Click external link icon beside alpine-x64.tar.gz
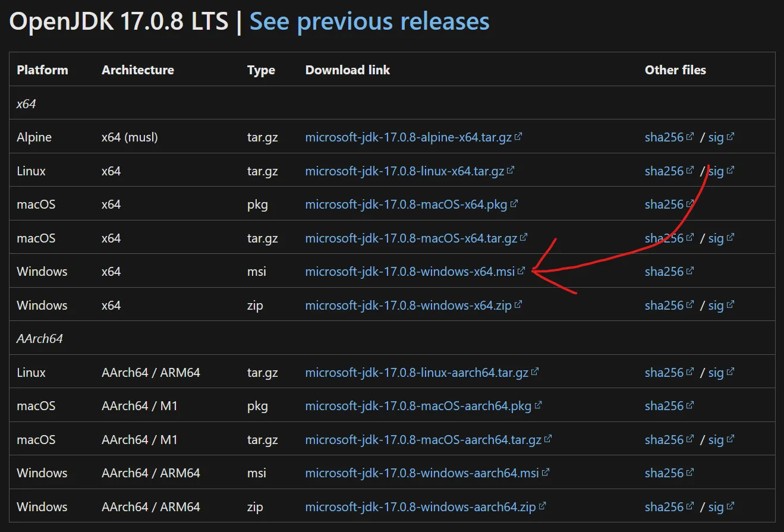 coord(518,136)
